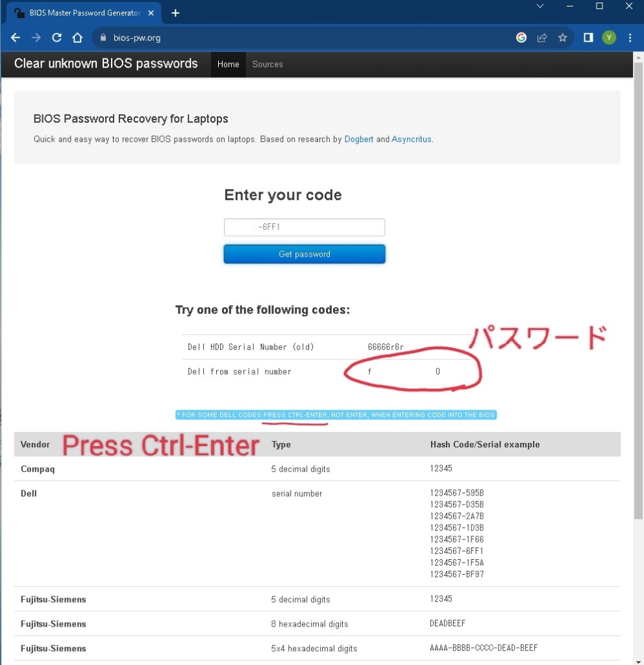Click the Ctrl-Enter notice banner

(336, 415)
